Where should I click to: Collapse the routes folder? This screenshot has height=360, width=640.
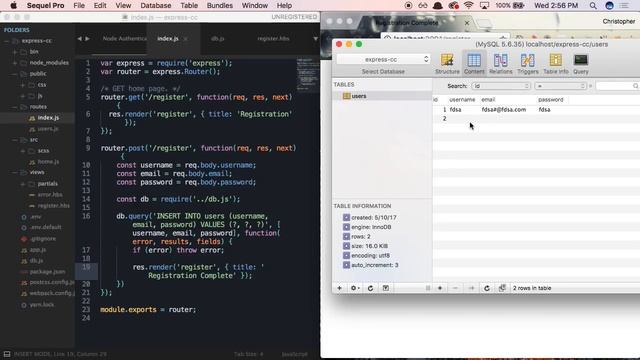[x=15, y=107]
